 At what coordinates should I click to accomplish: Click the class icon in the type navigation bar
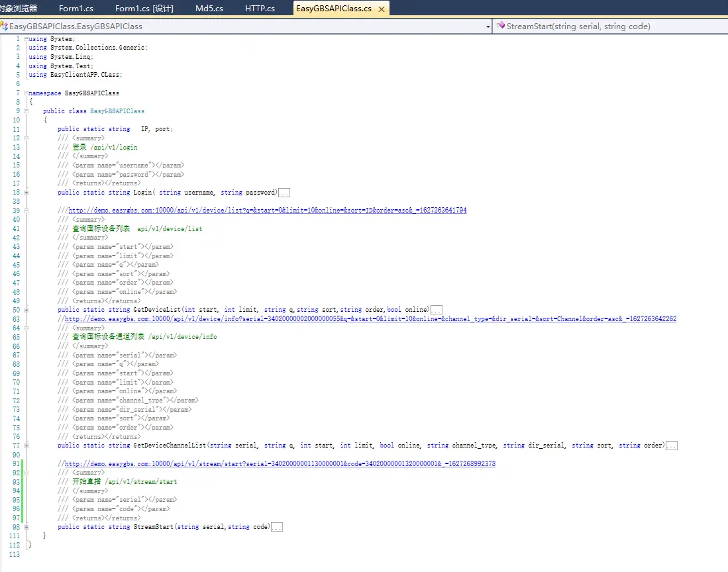pos(4,26)
